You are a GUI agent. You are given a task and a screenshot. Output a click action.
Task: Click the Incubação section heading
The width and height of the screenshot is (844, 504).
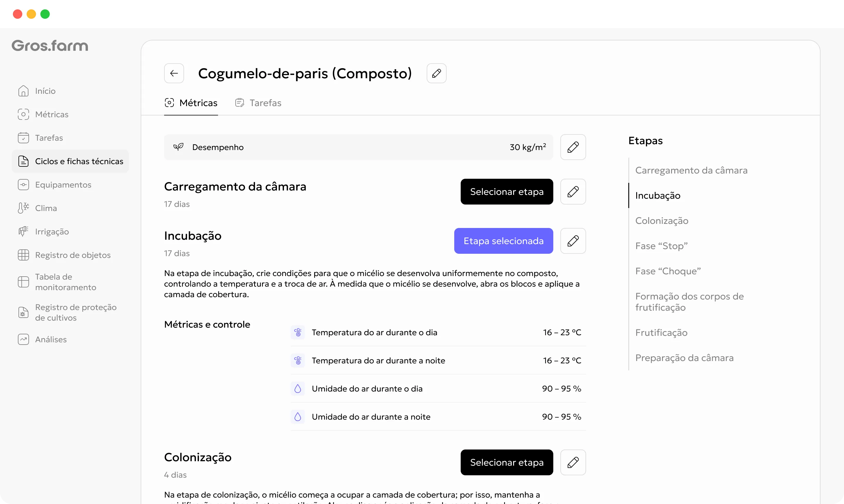(193, 236)
